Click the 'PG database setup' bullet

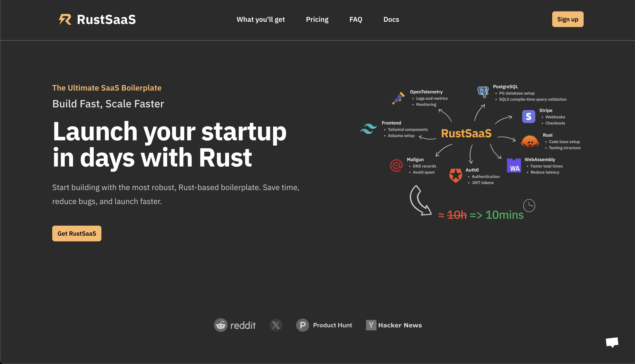[x=517, y=93]
